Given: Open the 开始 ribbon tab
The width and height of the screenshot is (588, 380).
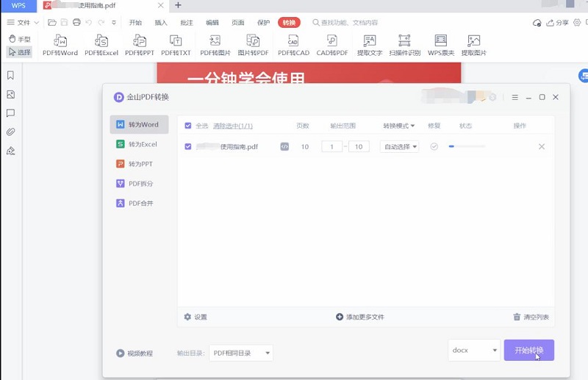Looking at the screenshot, I should [x=135, y=23].
